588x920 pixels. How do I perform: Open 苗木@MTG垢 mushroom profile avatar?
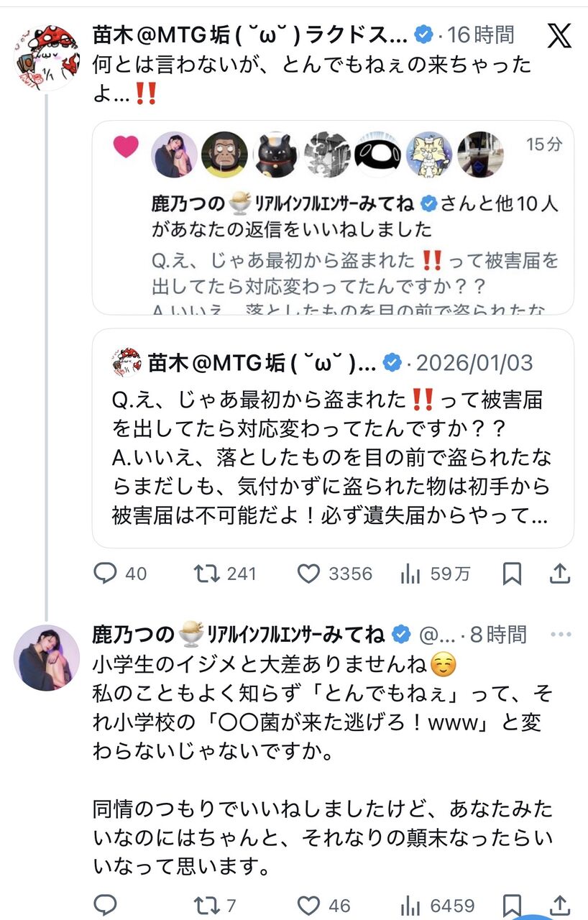click(47, 57)
